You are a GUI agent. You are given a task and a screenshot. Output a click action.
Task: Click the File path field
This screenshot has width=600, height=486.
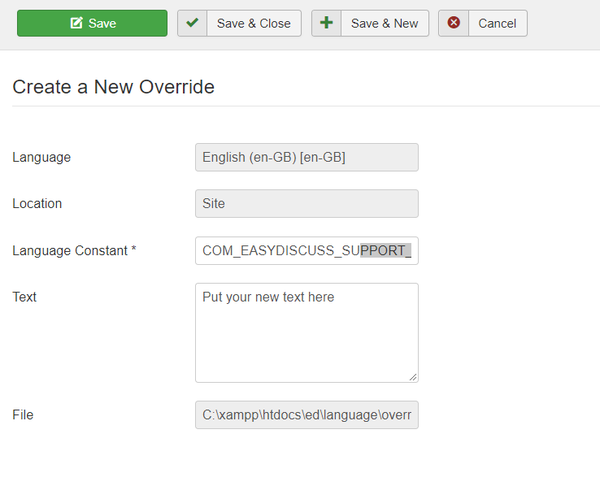click(307, 415)
